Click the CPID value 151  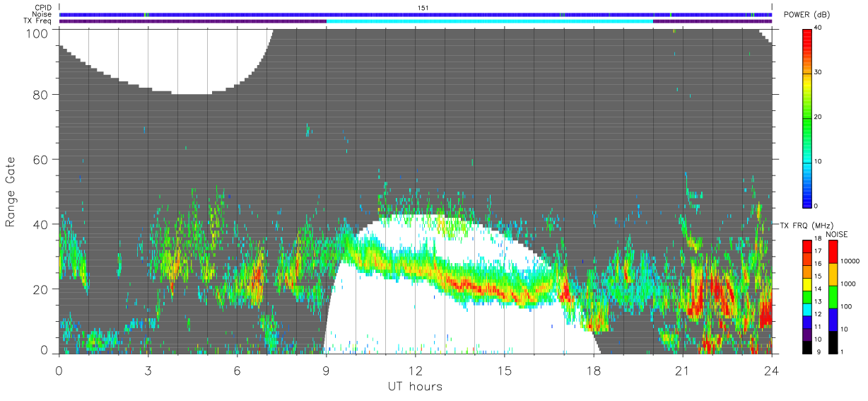coord(423,8)
